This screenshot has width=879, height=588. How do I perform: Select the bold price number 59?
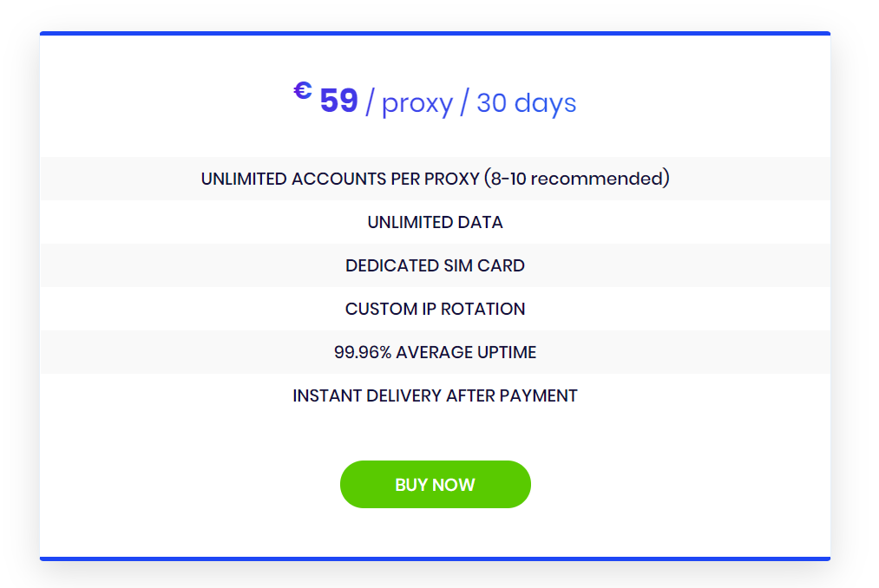338,101
